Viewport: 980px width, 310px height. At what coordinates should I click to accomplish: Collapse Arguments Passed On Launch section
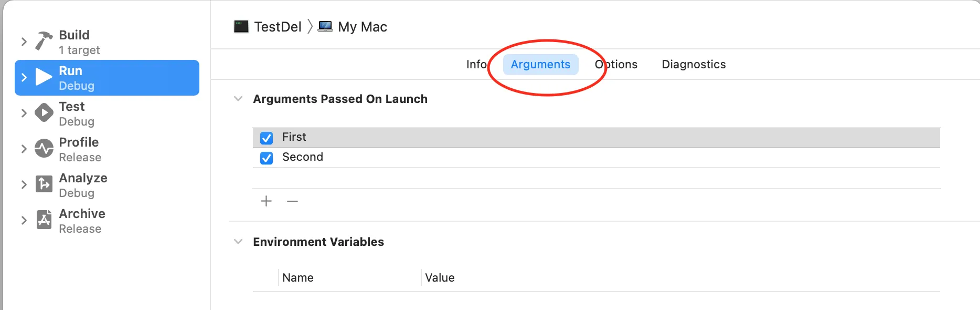(x=238, y=99)
